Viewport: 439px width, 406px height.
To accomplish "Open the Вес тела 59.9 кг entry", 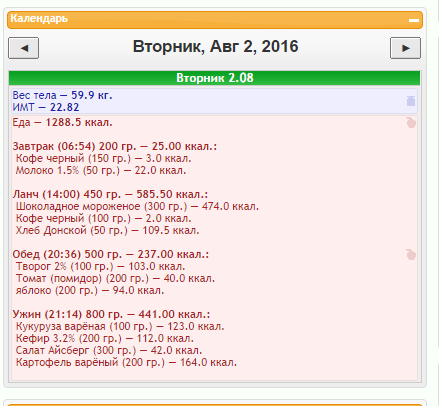I will (62, 95).
